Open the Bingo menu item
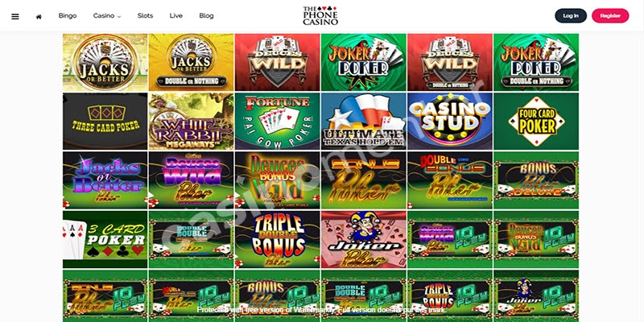644x322 pixels. (x=68, y=15)
